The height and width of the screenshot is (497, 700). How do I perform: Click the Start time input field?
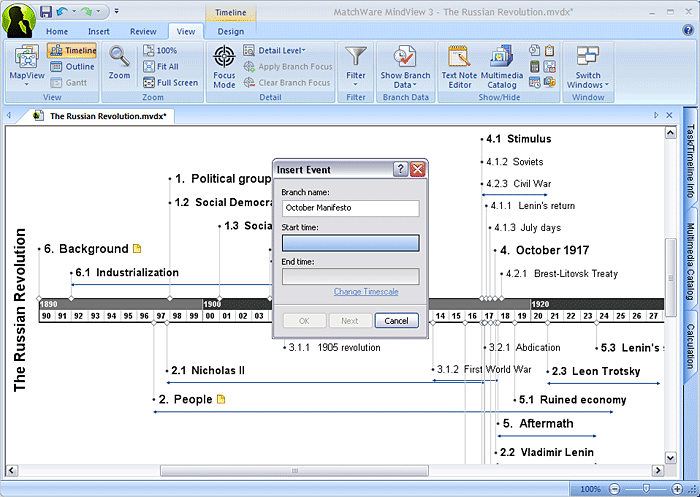[x=350, y=243]
